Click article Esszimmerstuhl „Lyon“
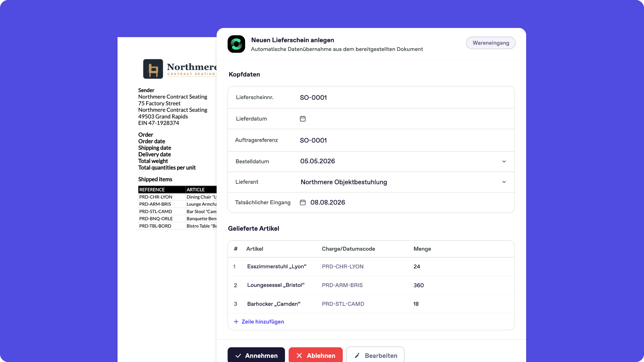 [277, 266]
